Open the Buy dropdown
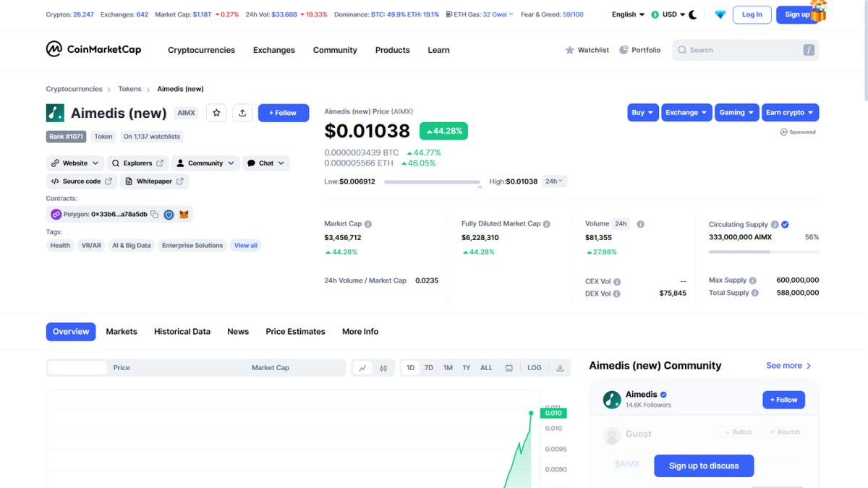The image size is (868, 488). pos(642,113)
